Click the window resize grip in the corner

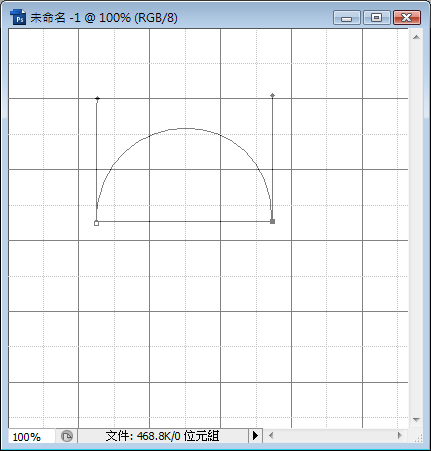pos(417,437)
